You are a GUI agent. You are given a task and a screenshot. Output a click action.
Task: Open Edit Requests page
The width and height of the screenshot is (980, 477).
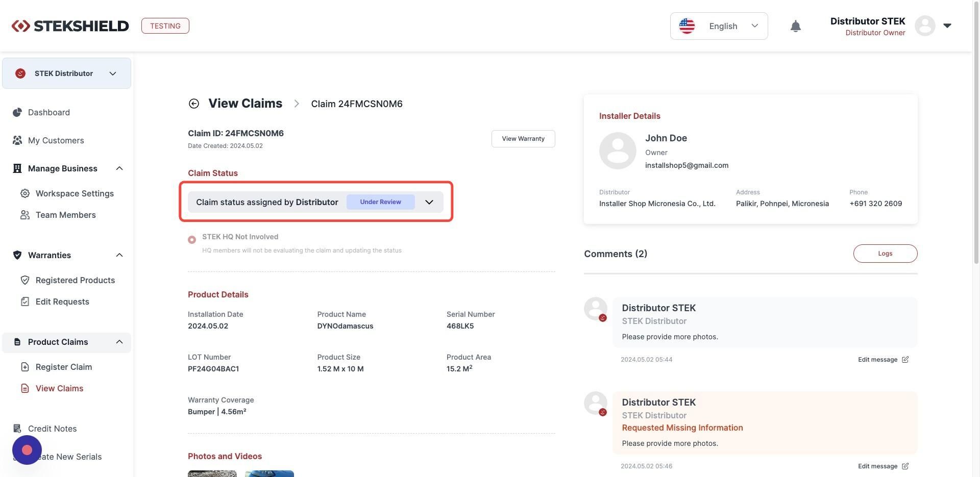62,302
